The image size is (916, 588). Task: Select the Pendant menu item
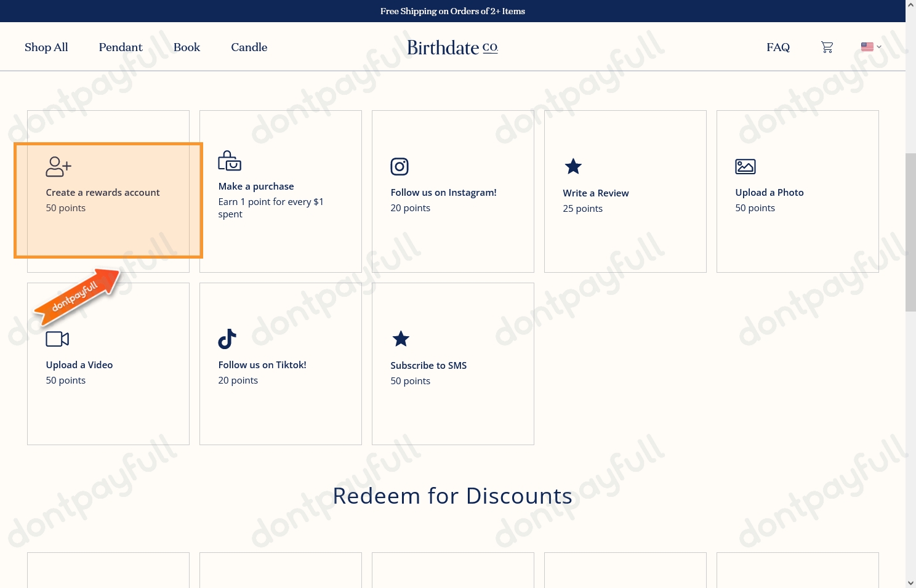120,47
